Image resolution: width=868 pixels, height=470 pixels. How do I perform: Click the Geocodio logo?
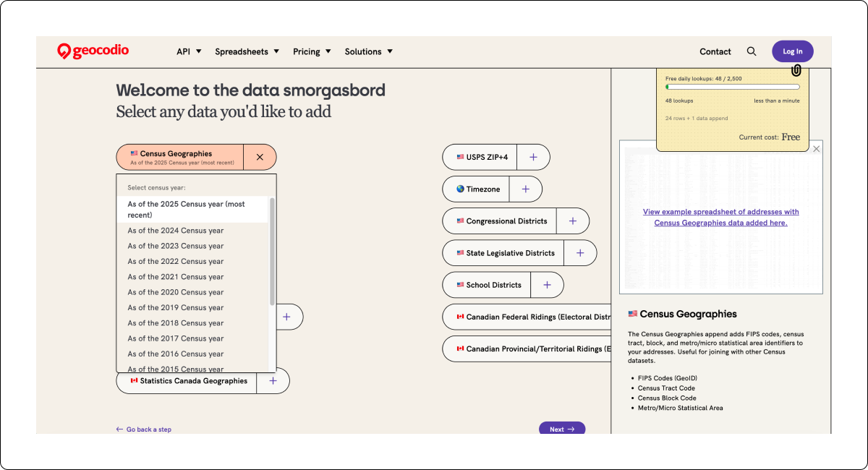coord(93,51)
